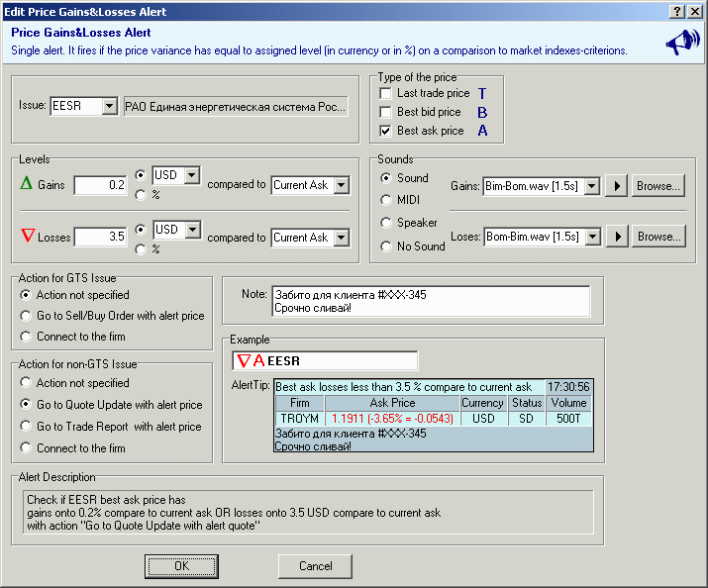Click the help question mark button
This screenshot has width=708, height=588.
tap(675, 12)
